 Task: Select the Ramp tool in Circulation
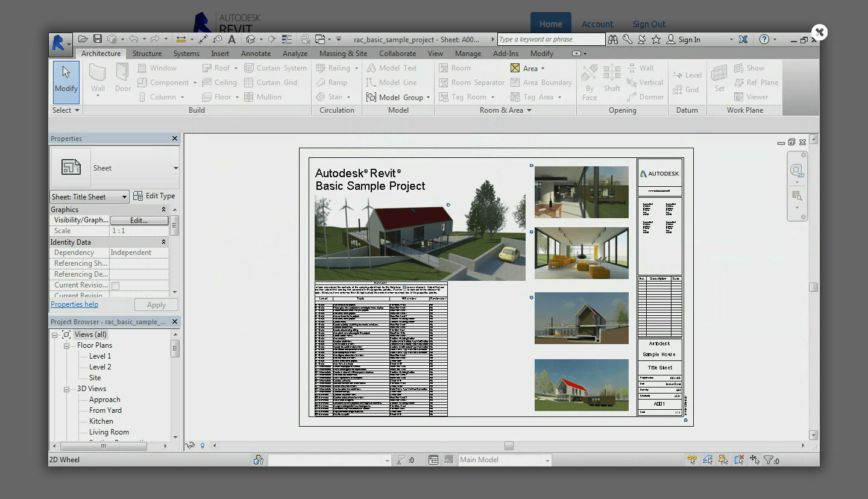[x=332, y=83]
